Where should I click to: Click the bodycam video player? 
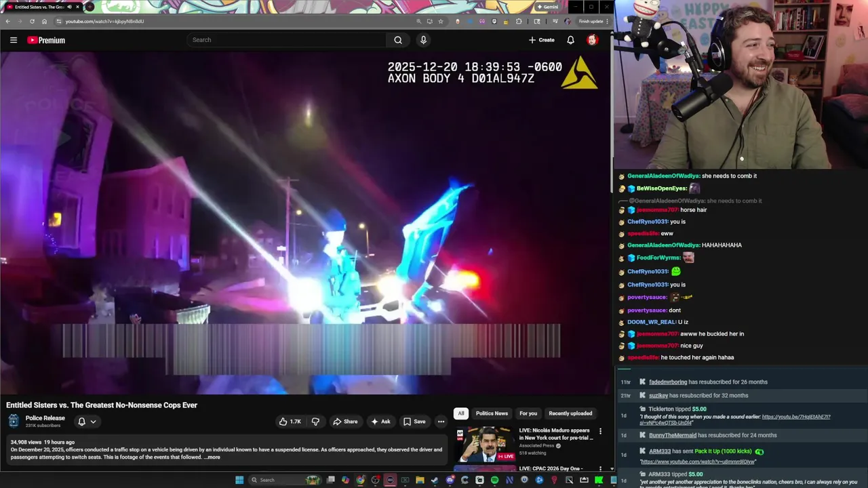305,222
